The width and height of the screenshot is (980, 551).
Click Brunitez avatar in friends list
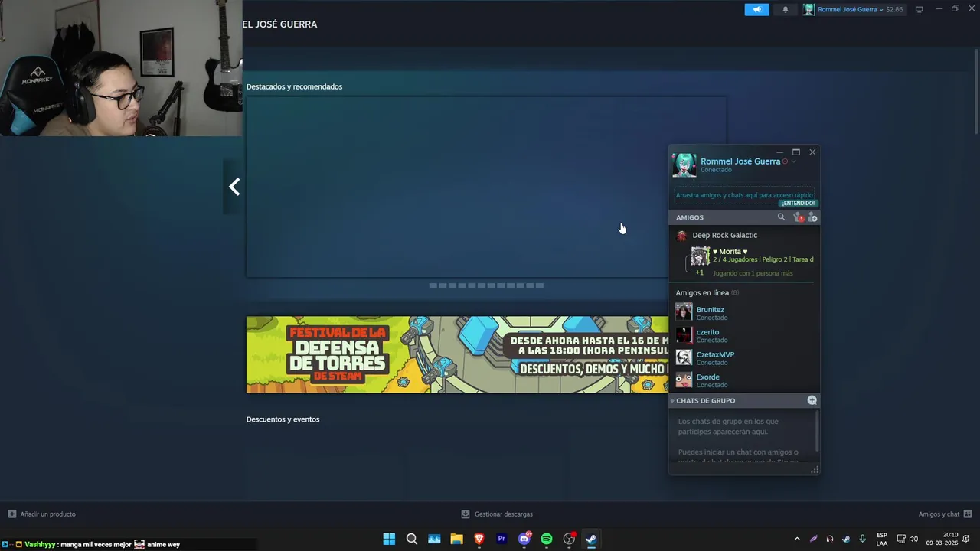tap(684, 312)
